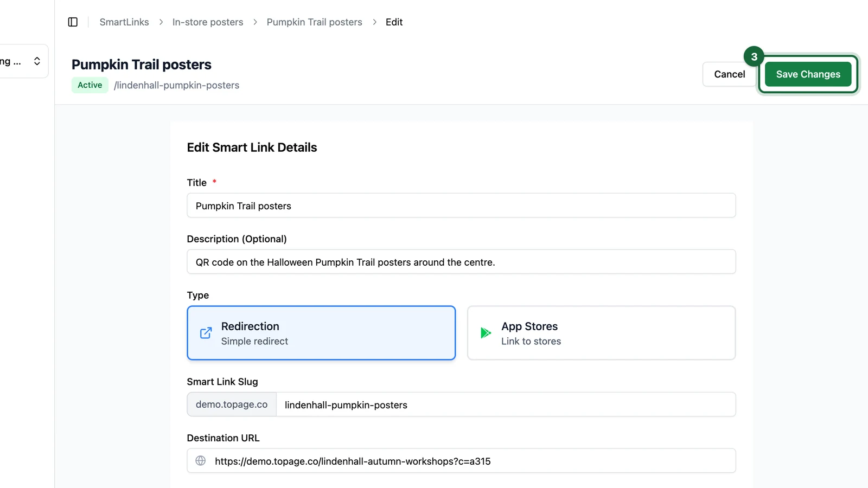Image resolution: width=868 pixels, height=488 pixels.
Task: Click the Active status badge
Action: 90,85
